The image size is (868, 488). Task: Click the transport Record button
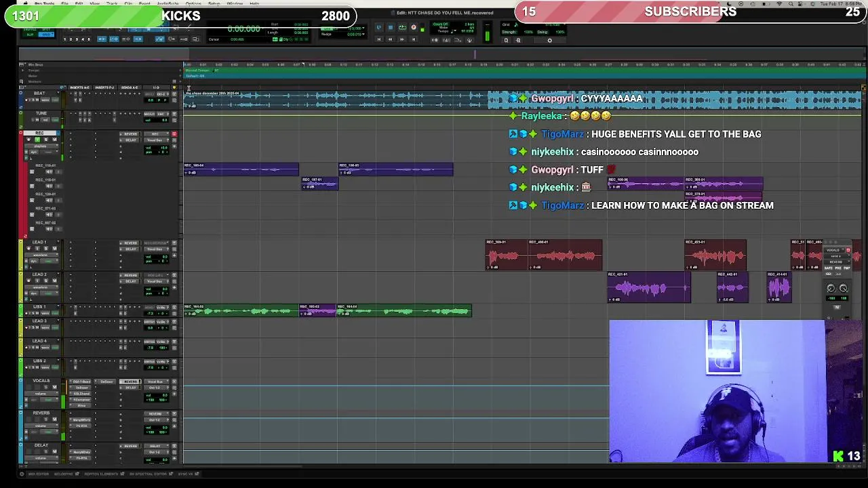click(x=414, y=28)
